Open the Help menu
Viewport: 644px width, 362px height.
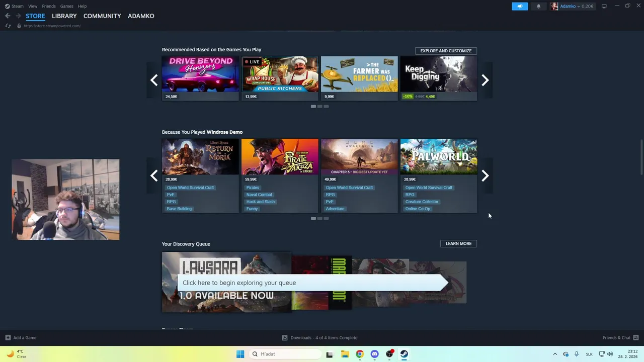pyautogui.click(x=82, y=6)
